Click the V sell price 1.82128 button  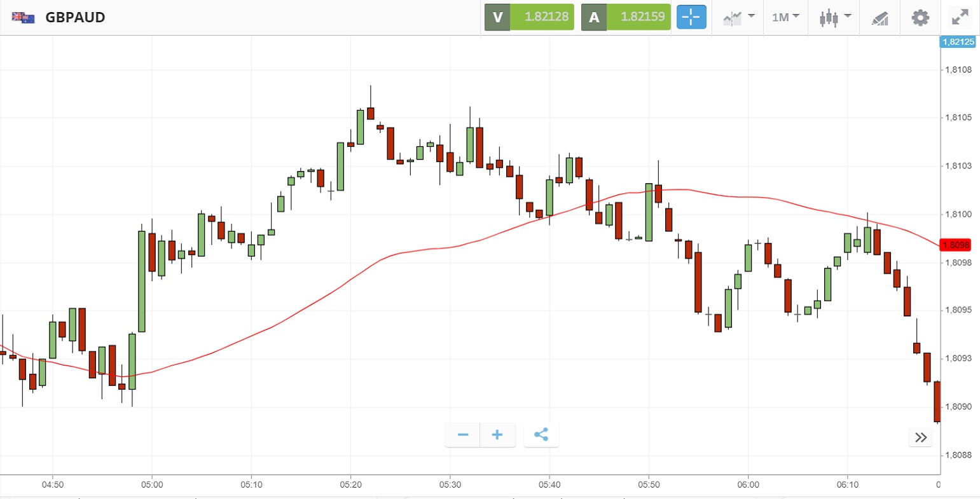529,17
